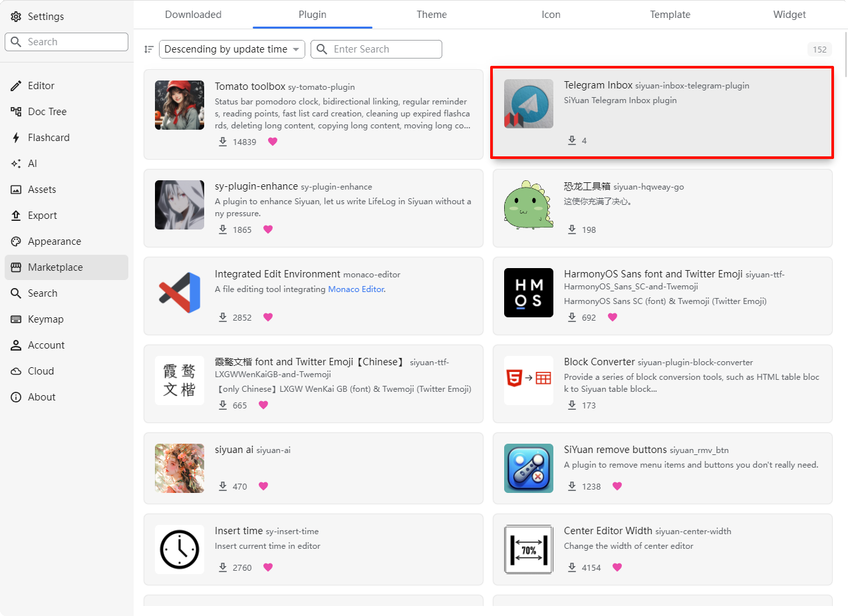This screenshot has height=616, width=848.
Task: Click the sort order icon beside the dropdown
Action: pyautogui.click(x=149, y=49)
